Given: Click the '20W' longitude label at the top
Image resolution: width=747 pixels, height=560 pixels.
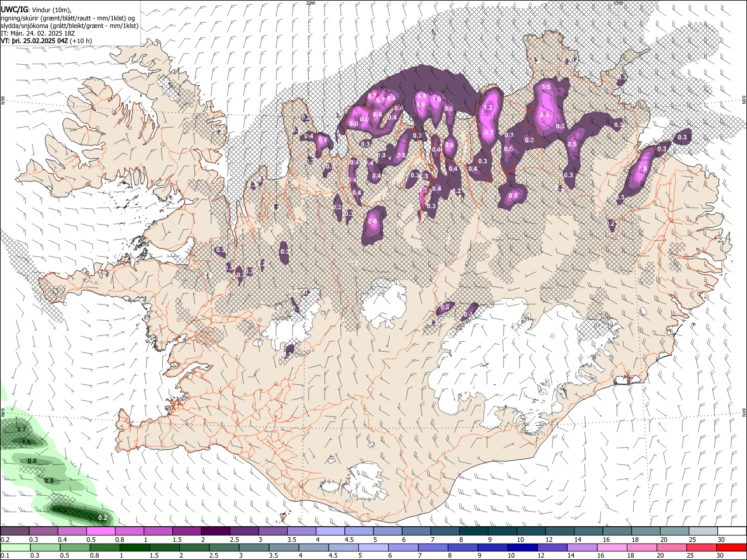Looking at the screenshot, I should (x=310, y=3).
